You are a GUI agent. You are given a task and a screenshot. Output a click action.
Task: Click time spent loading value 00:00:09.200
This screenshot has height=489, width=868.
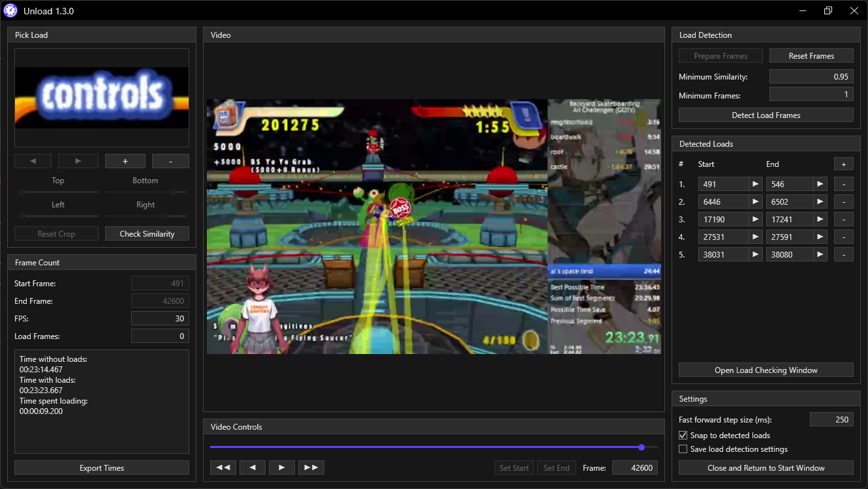(x=41, y=411)
